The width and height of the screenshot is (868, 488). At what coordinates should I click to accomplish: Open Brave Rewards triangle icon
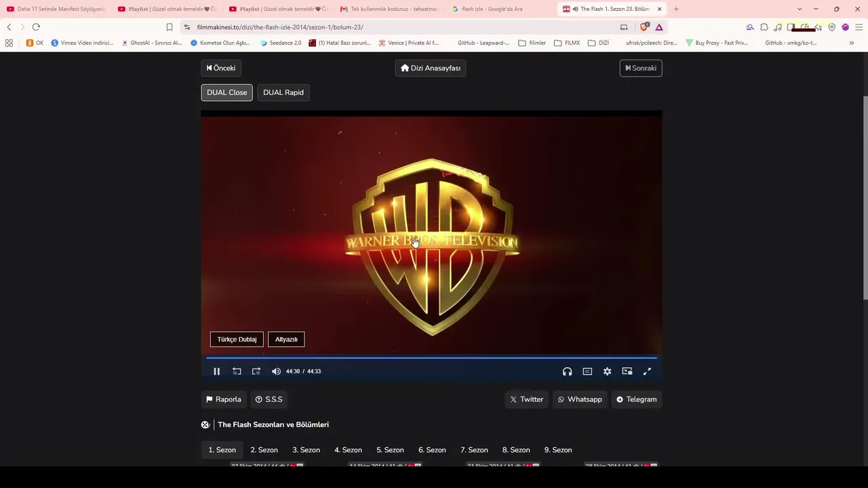pyautogui.click(x=659, y=27)
